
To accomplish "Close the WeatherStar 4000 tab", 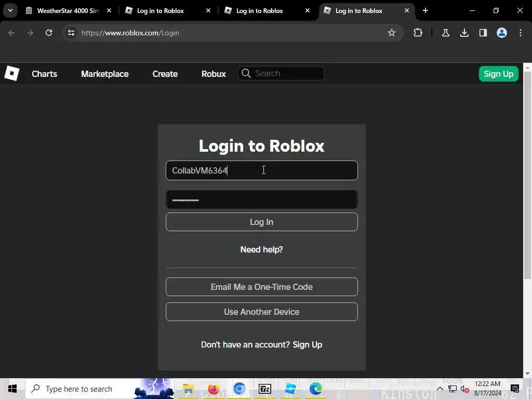I will point(109,10).
